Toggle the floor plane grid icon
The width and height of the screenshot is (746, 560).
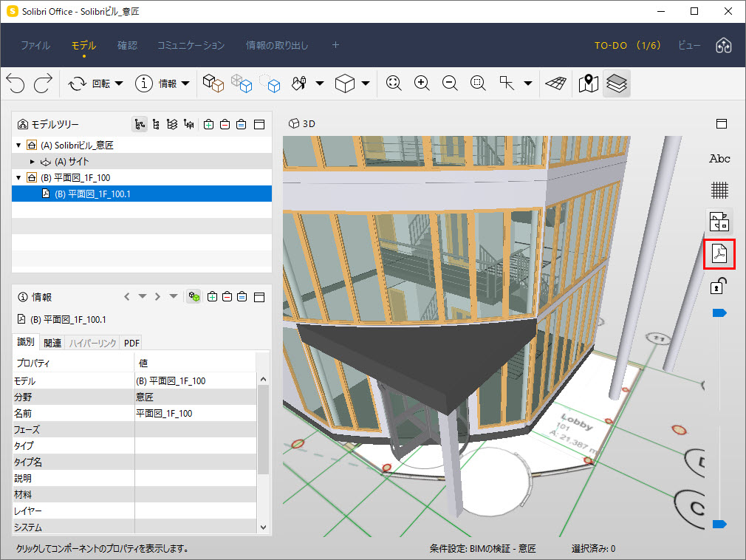click(555, 83)
